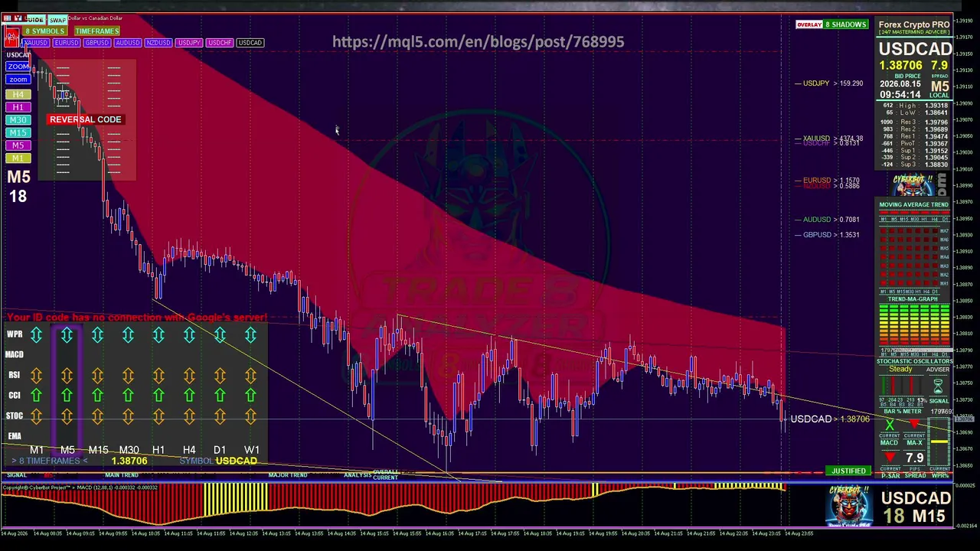This screenshot has height=551, width=980.
Task: Click the RSI arrow for H4
Action: coord(189,375)
